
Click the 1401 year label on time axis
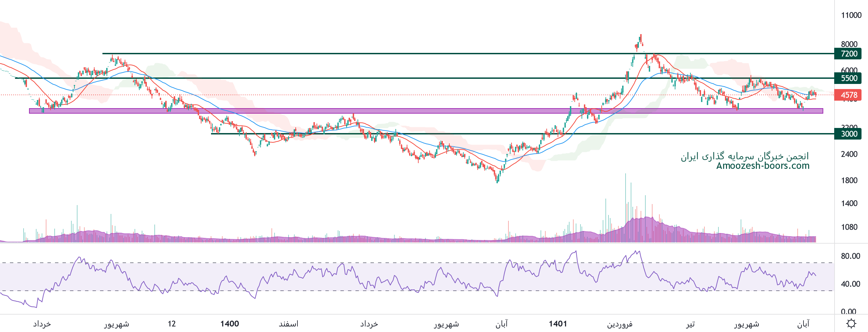[558, 323]
